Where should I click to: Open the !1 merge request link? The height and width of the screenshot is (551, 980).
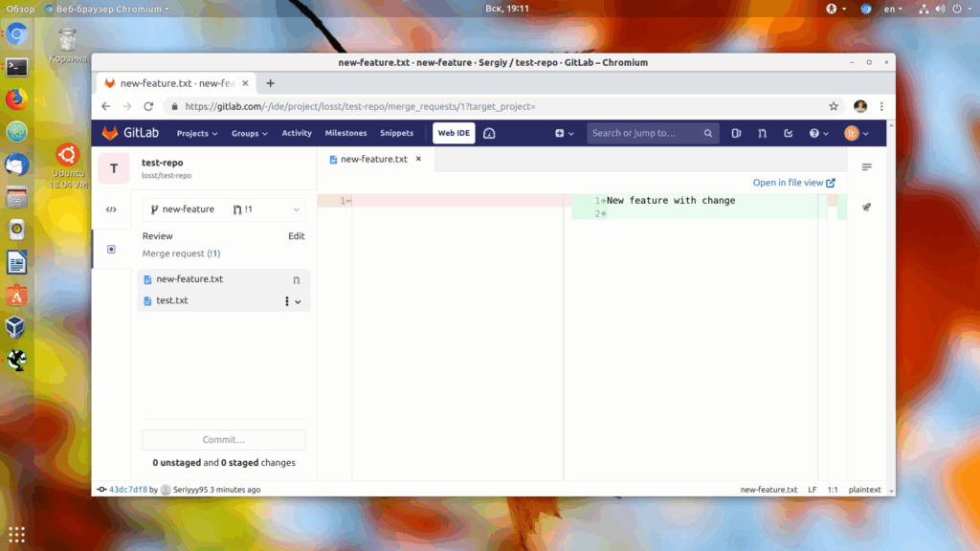pyautogui.click(x=213, y=253)
